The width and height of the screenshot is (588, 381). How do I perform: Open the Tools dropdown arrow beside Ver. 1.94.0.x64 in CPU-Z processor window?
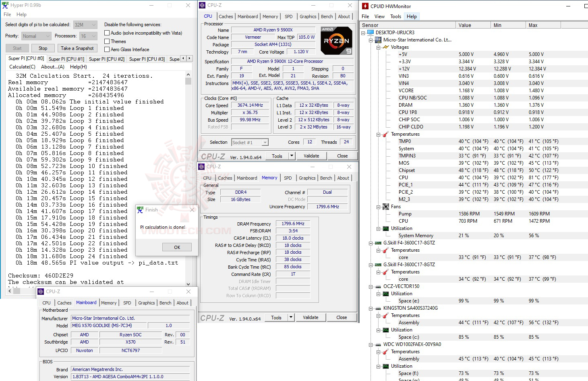(x=292, y=156)
